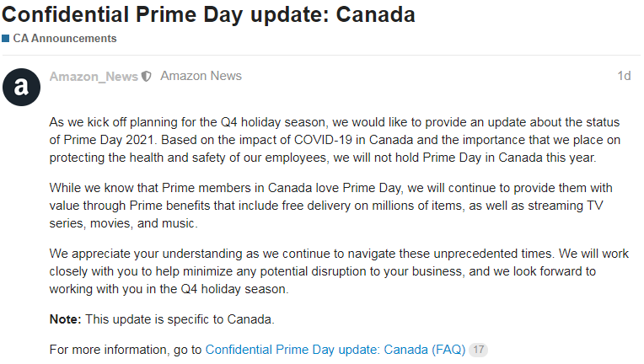Viewport: 644px width, 364px height.
Task: Click the "Amazon News" user title label
Action: [x=201, y=77]
